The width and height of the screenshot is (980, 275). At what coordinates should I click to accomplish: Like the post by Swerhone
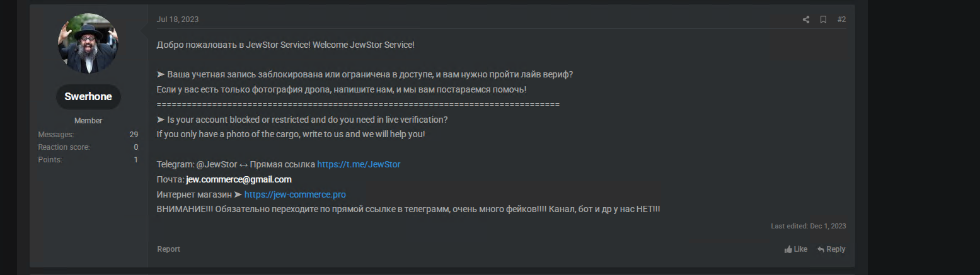pyautogui.click(x=796, y=249)
